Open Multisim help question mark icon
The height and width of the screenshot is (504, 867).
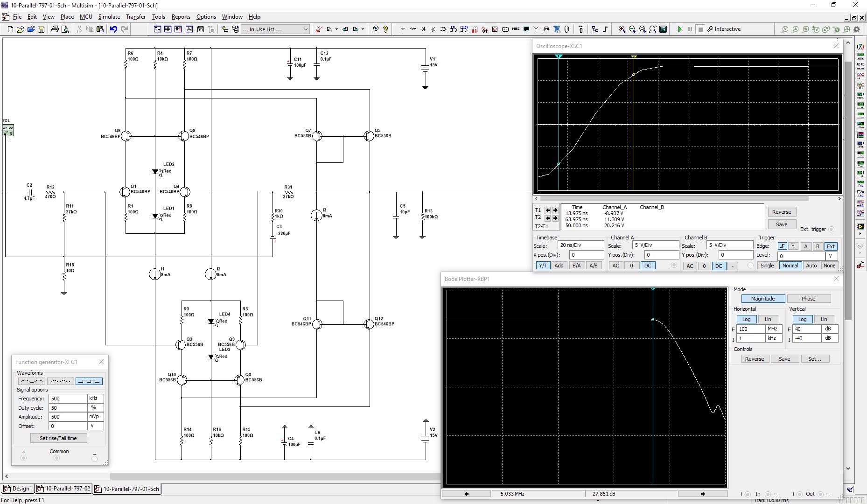click(385, 29)
